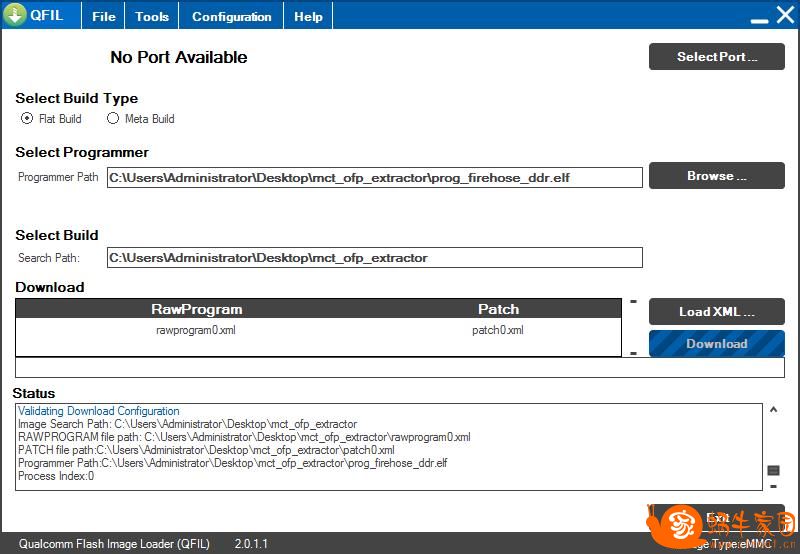Viewport: 800px width, 554px height.
Task: Select the Flat Build radio button
Action: (x=27, y=118)
